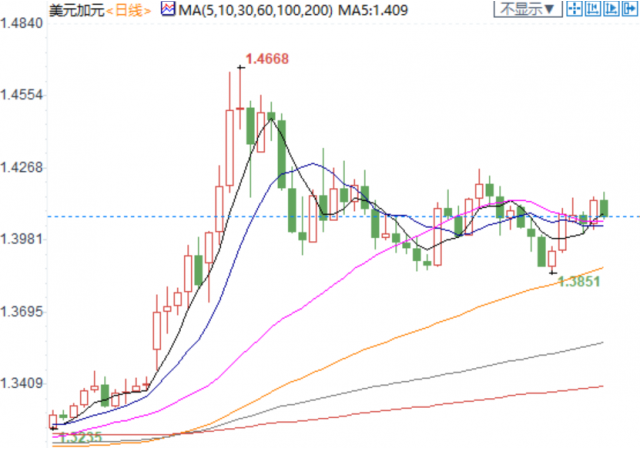
Task: Click the 1.3235 low price label
Action: (80, 437)
